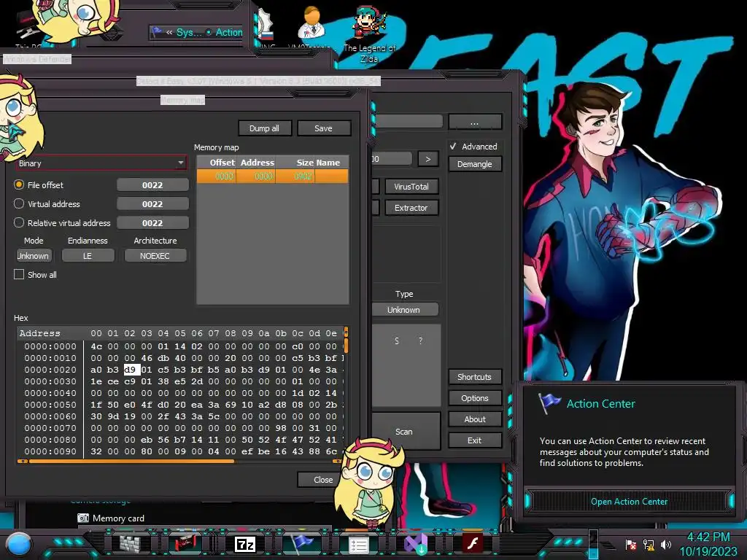Enable the Show all checkbox

tap(19, 275)
